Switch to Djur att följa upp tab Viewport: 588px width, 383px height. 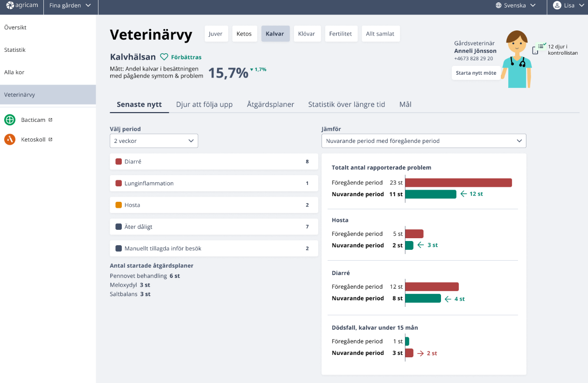204,105
